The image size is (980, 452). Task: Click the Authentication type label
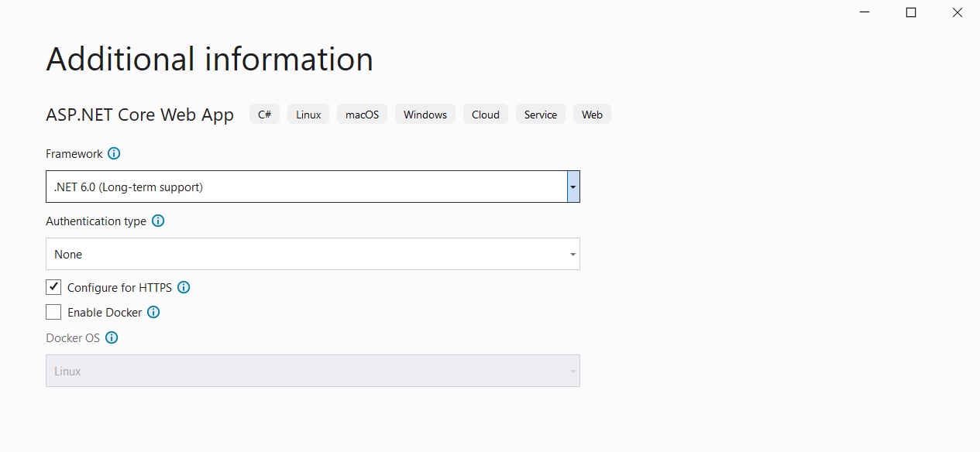[96, 221]
